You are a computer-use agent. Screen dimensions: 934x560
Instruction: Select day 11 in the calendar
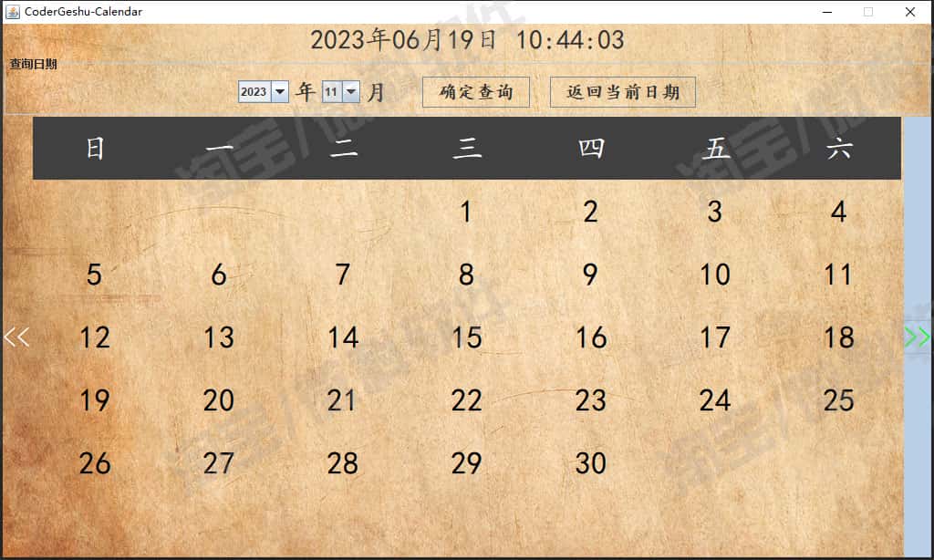click(839, 275)
